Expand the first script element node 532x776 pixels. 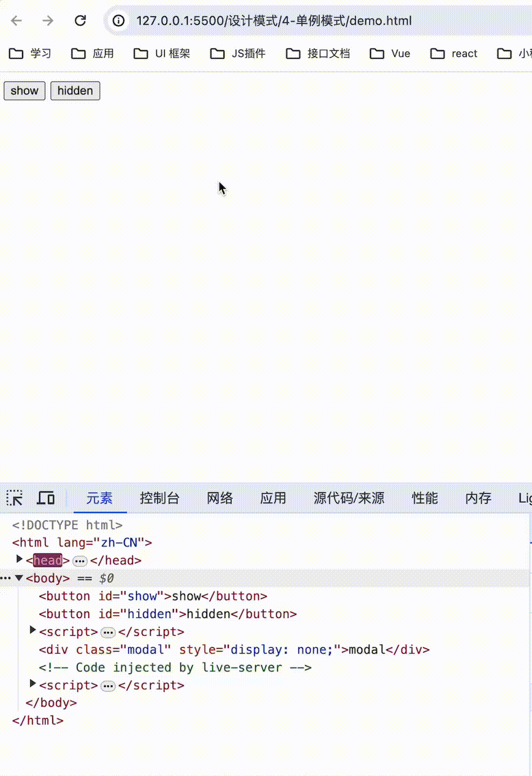pos(32,631)
